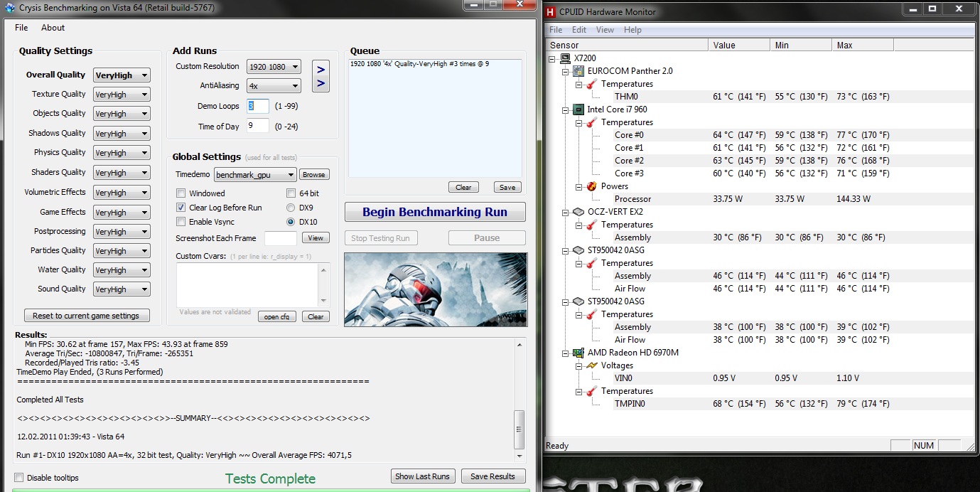Click the CPUID Hardware Monitor title bar icon
Image resolution: width=980 pixels, height=492 pixels.
coord(551,11)
